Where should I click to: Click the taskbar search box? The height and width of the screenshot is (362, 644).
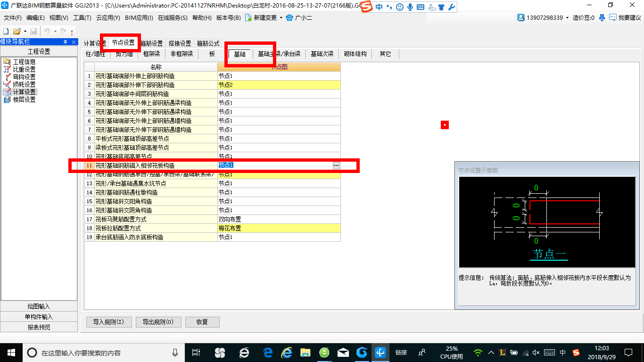pyautogui.click(x=104, y=352)
